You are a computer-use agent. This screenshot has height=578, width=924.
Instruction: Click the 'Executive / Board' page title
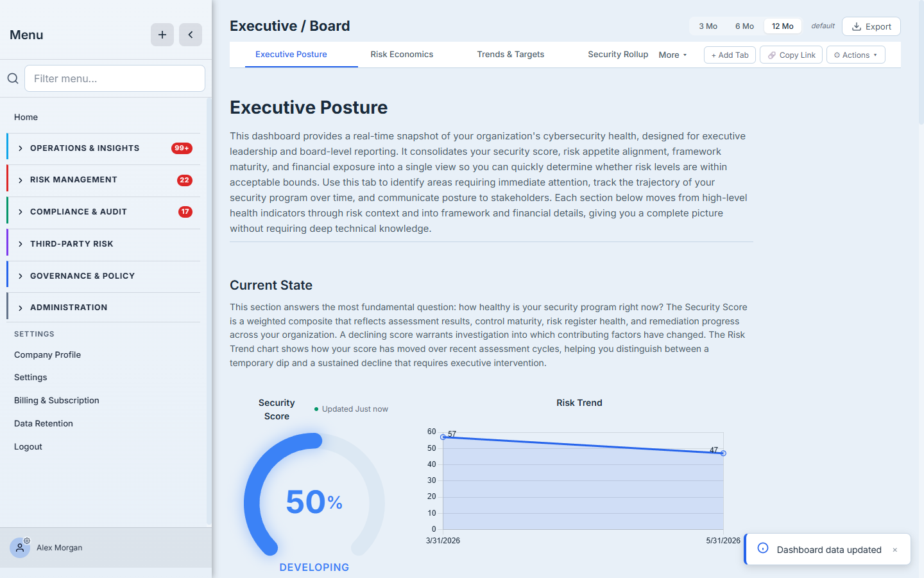coord(290,26)
